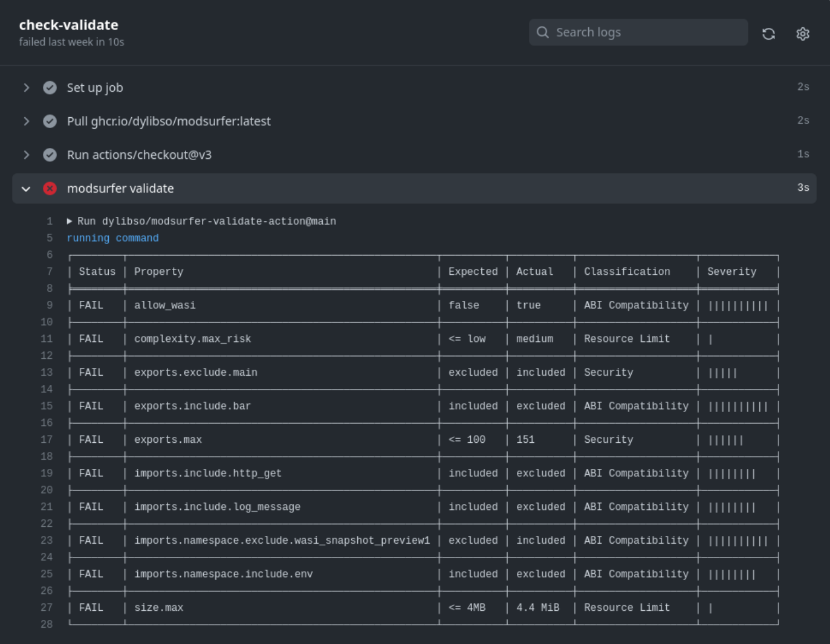Collapse the modsurfer validate step
The height and width of the screenshot is (644, 830).
coord(26,188)
